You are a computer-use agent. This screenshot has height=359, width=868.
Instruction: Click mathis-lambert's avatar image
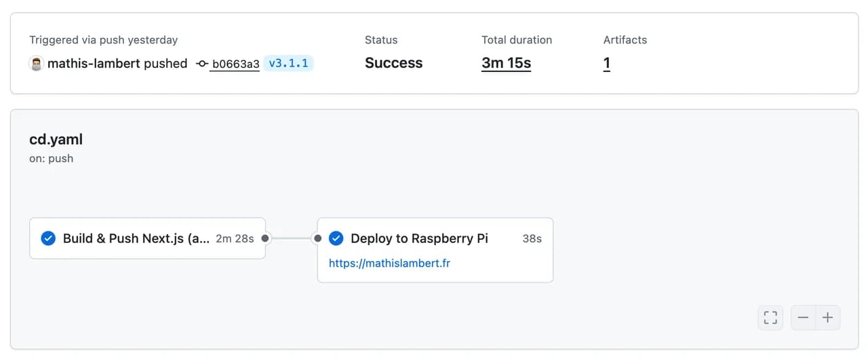[37, 64]
